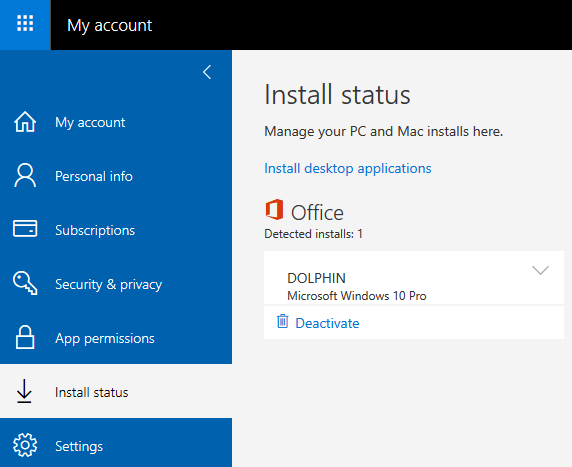This screenshot has height=467, width=572.
Task: Open App permissions from the navigation
Action: point(105,339)
